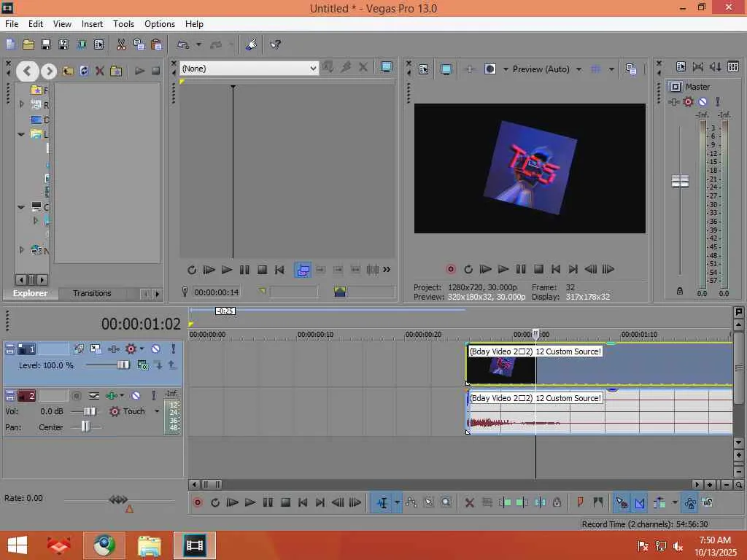Click the Insert Region flags icon
Image resolution: width=747 pixels, height=560 pixels.
pyautogui.click(x=598, y=502)
